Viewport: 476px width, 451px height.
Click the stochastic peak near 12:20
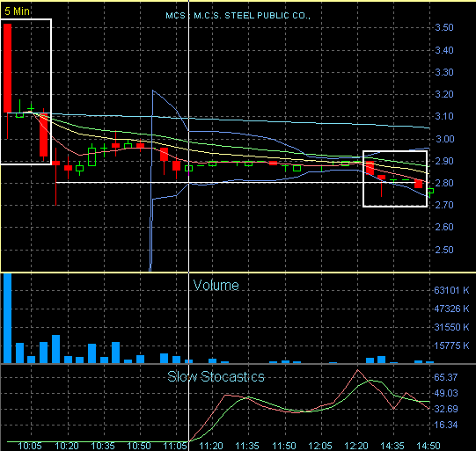[357, 370]
